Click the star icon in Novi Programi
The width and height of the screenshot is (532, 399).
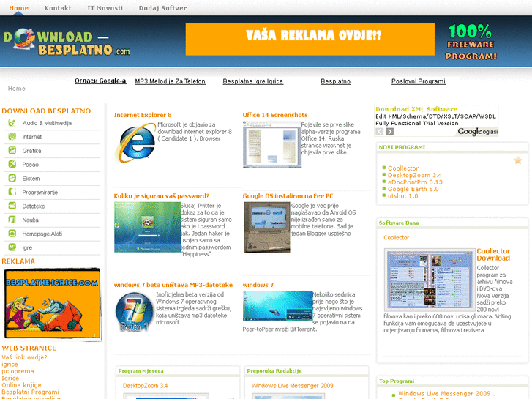(518, 160)
